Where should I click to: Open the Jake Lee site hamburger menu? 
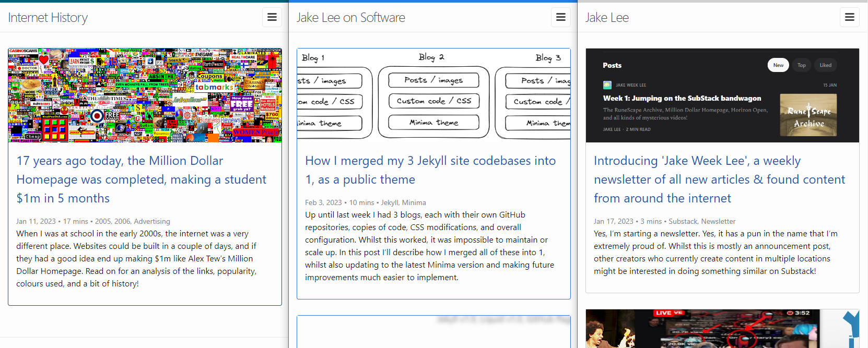(x=850, y=17)
